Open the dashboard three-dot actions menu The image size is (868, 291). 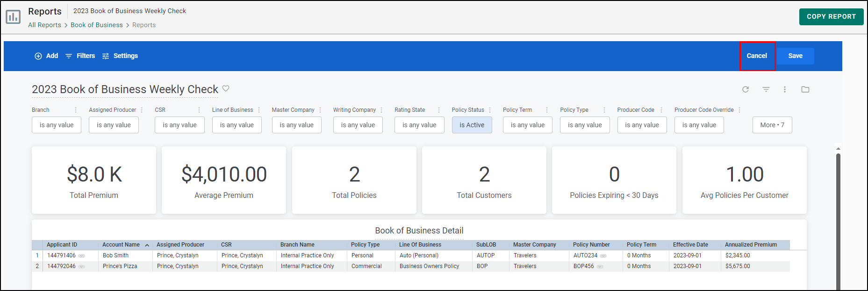(785, 89)
